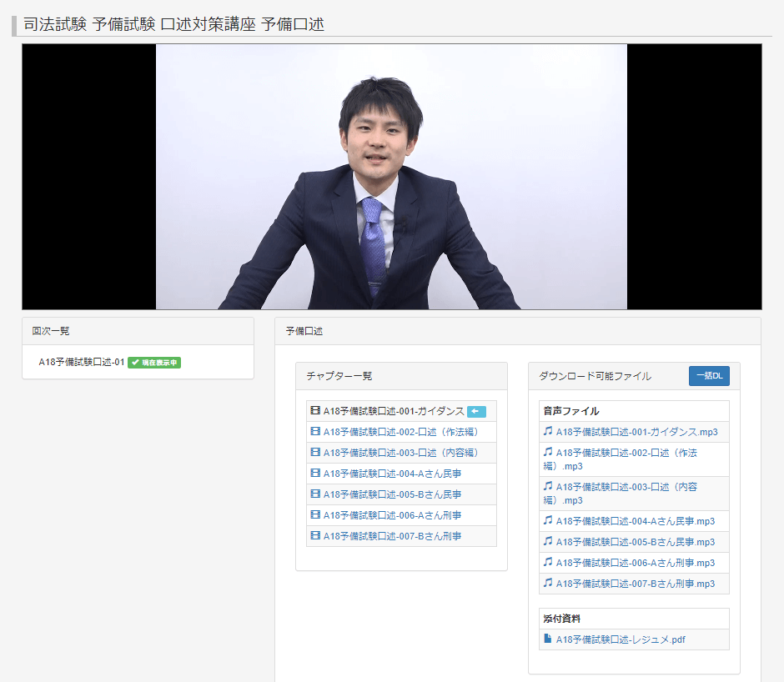Select A18予備試験口述-01 in the session list

tap(82, 363)
